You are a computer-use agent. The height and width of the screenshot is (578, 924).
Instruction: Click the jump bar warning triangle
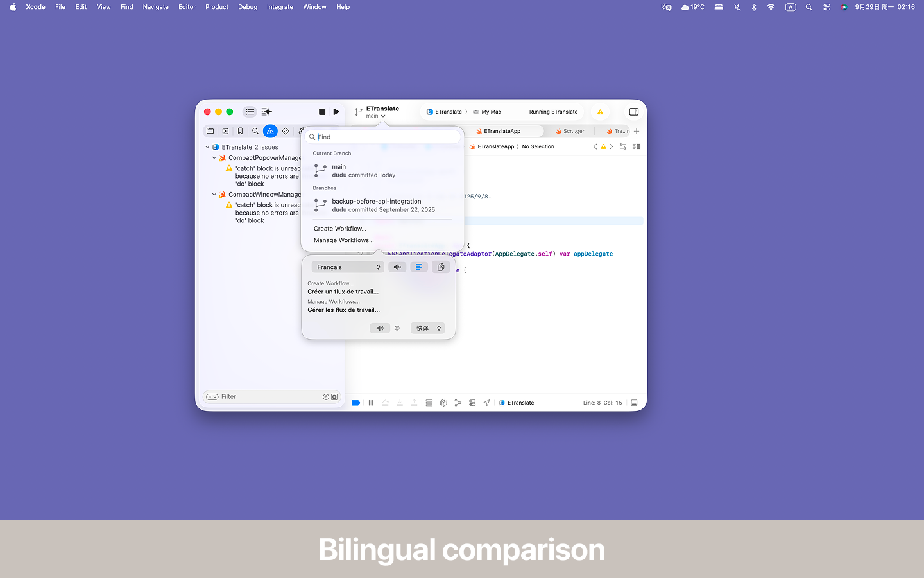[x=603, y=146]
